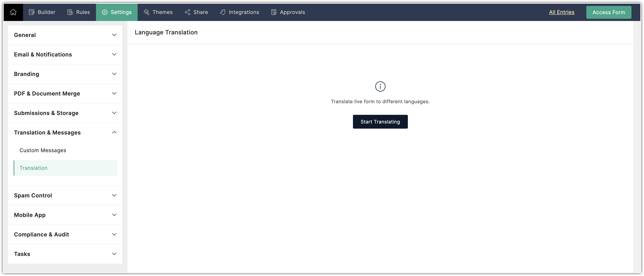
Task: Click the info circle icon above message
Action: [380, 86]
